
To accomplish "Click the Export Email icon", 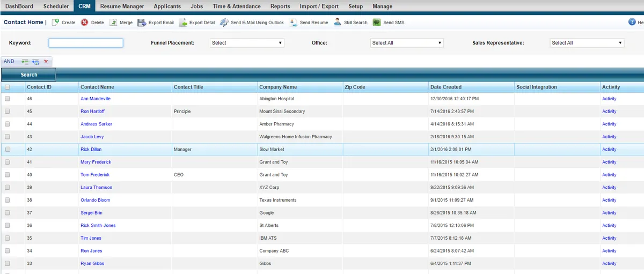I will (142, 23).
